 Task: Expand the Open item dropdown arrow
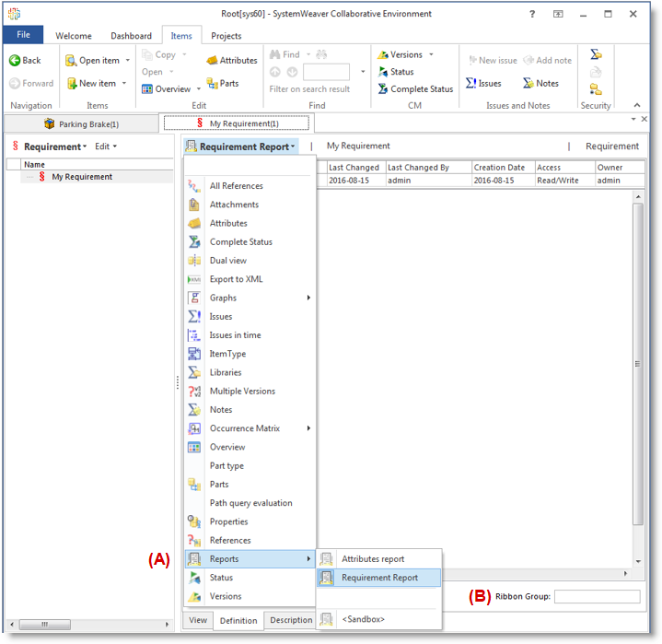(128, 61)
